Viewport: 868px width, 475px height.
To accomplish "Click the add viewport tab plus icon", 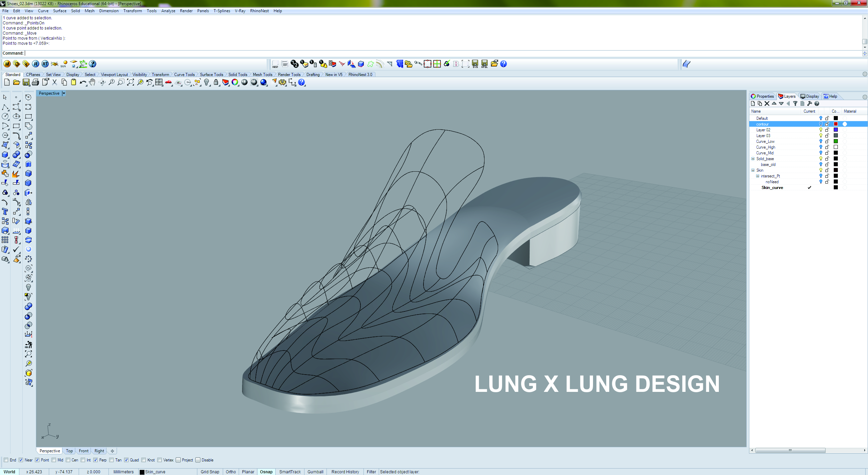I will (112, 451).
